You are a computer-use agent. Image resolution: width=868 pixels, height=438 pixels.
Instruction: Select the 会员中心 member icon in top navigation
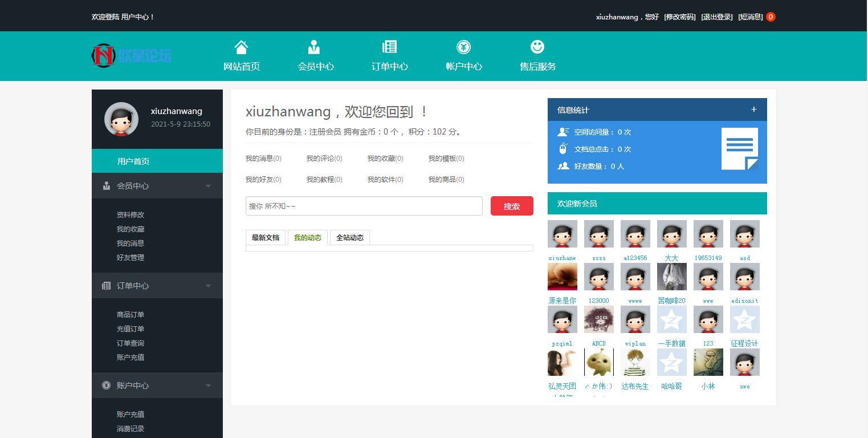(x=315, y=47)
